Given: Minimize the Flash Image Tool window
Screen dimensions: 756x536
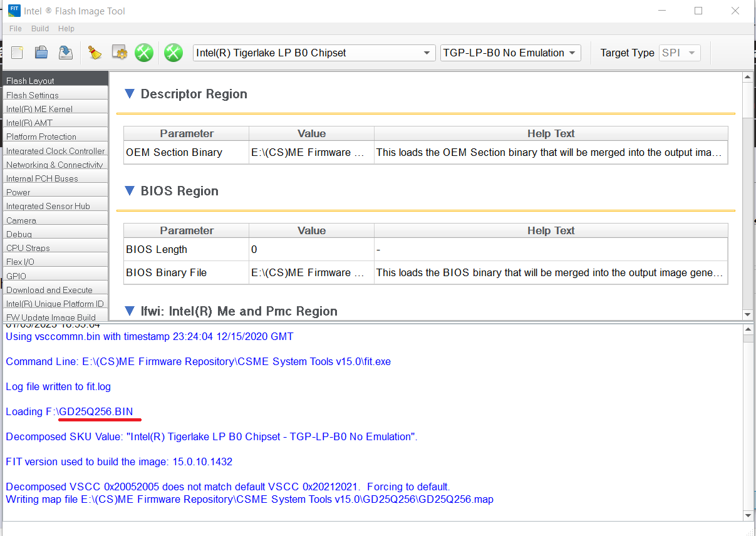Looking at the screenshot, I should tap(661, 11).
